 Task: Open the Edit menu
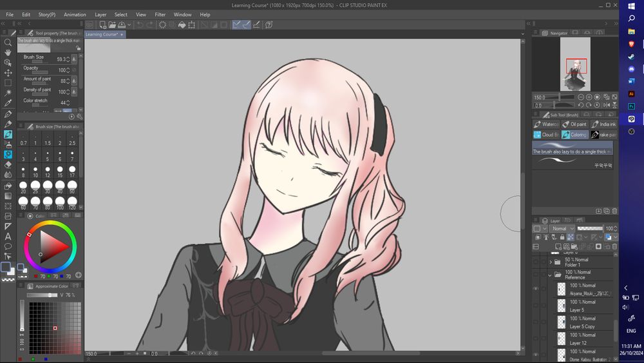(x=26, y=14)
